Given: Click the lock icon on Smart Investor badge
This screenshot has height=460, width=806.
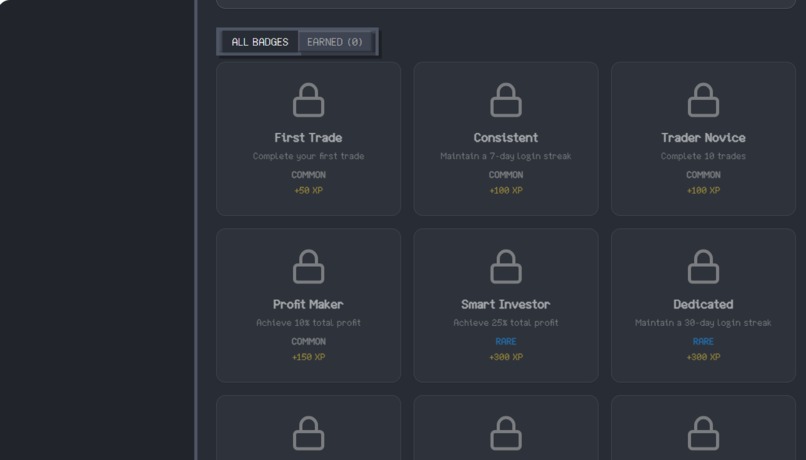Looking at the screenshot, I should [506, 266].
